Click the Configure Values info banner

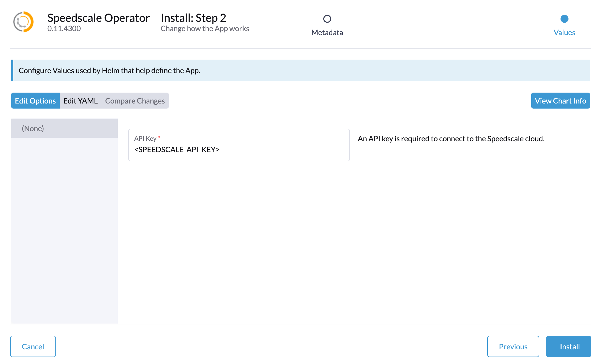click(301, 70)
